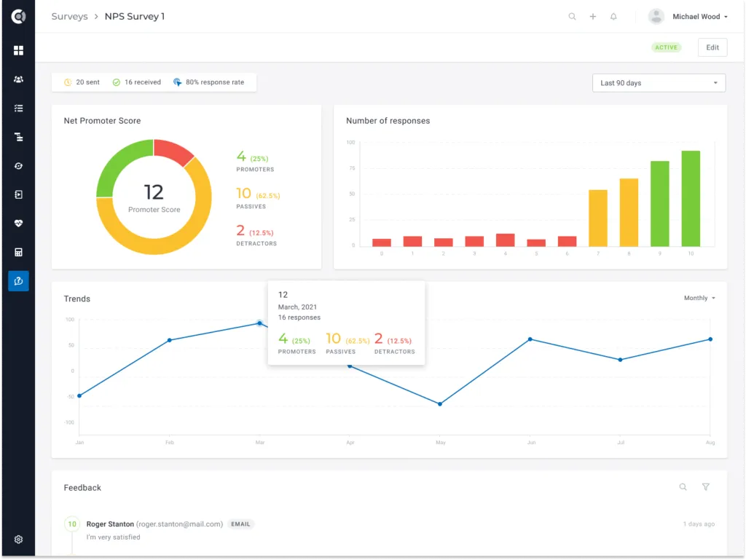
Task: Select the Aug data point on Trends
Action: click(x=710, y=339)
